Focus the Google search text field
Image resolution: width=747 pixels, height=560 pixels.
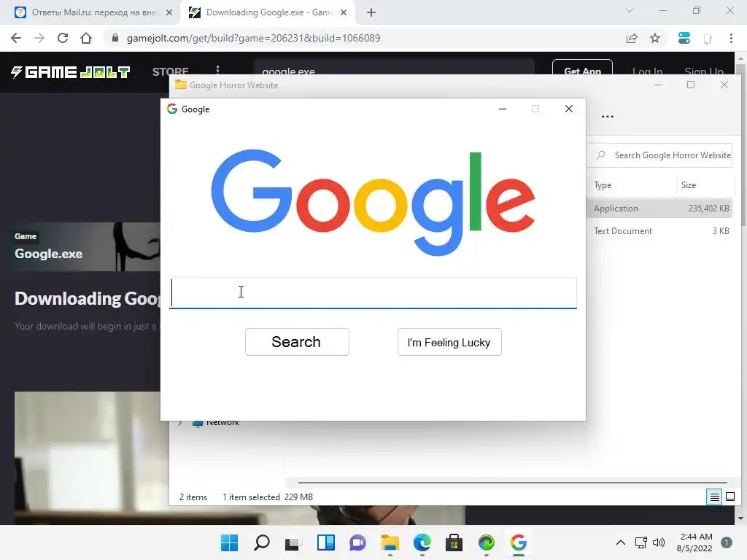coord(373,293)
